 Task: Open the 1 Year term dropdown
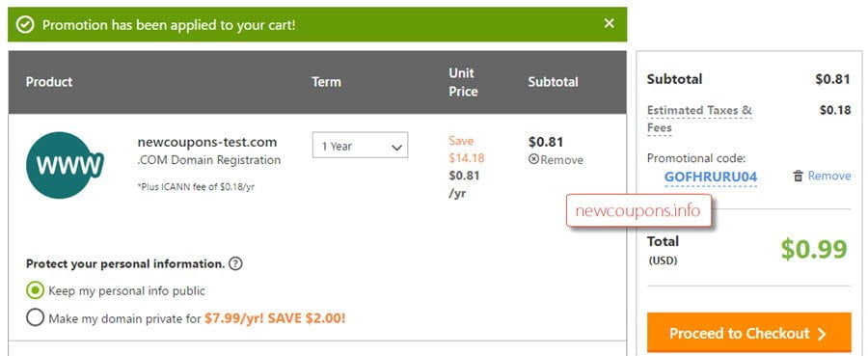click(361, 145)
